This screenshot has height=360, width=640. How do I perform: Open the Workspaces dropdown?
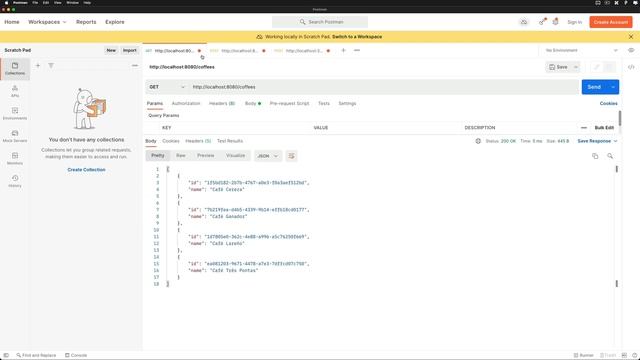47,22
